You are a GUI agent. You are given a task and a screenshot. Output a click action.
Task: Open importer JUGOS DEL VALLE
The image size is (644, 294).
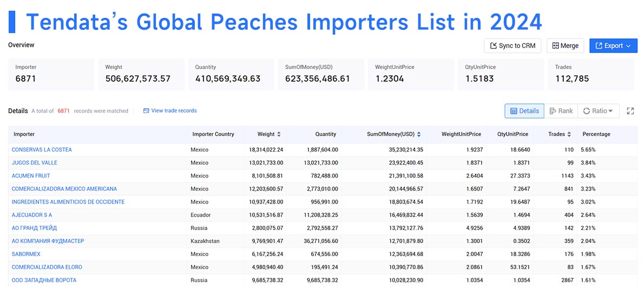tap(35, 163)
